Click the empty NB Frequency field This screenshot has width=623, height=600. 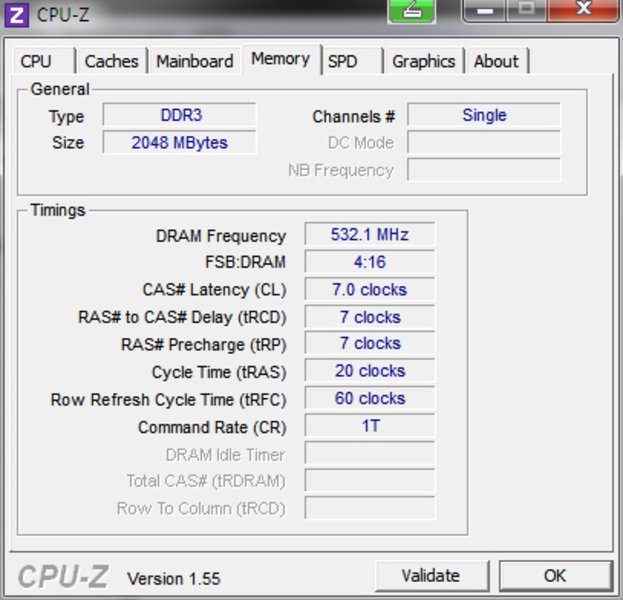pyautogui.click(x=484, y=170)
